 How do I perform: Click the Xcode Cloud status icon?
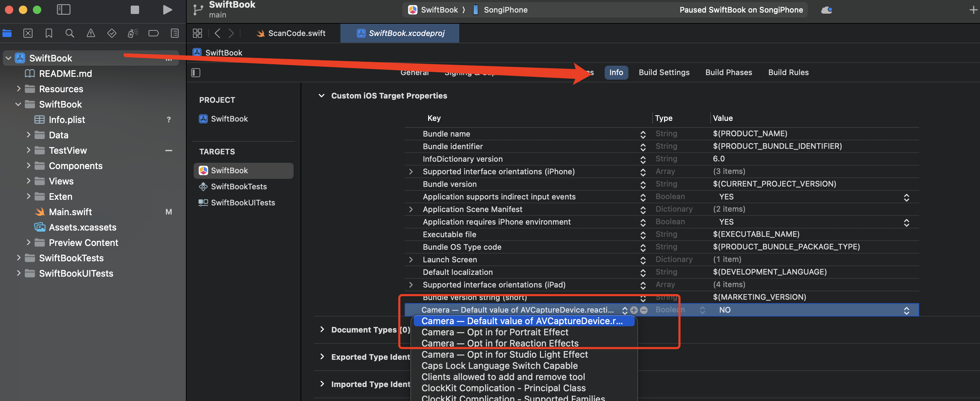pyautogui.click(x=826, y=10)
